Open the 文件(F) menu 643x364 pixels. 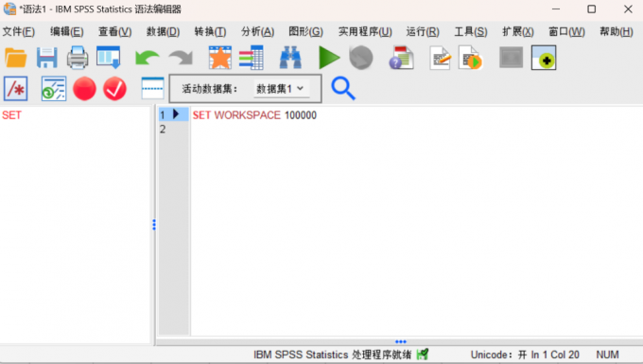(19, 31)
